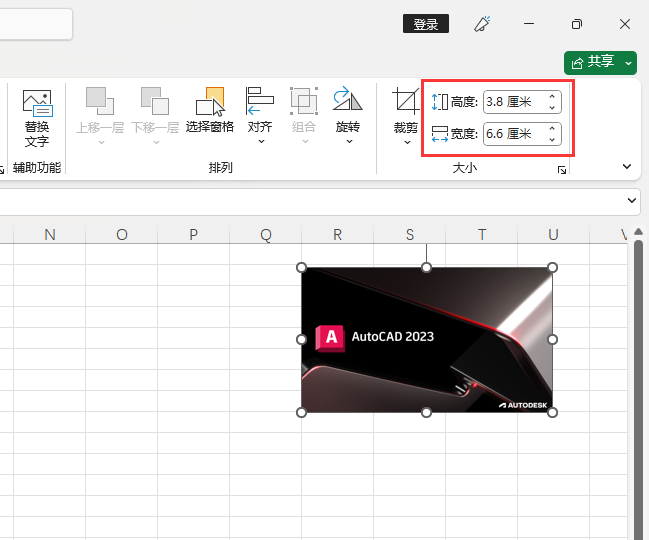
Task: Click the 共享 share button
Action: (593, 63)
